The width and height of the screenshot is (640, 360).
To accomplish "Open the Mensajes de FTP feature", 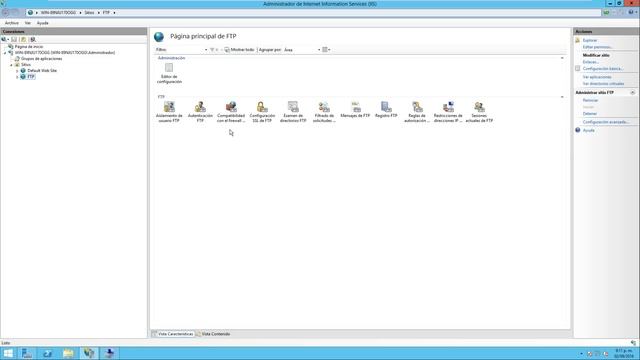I will 355,110.
